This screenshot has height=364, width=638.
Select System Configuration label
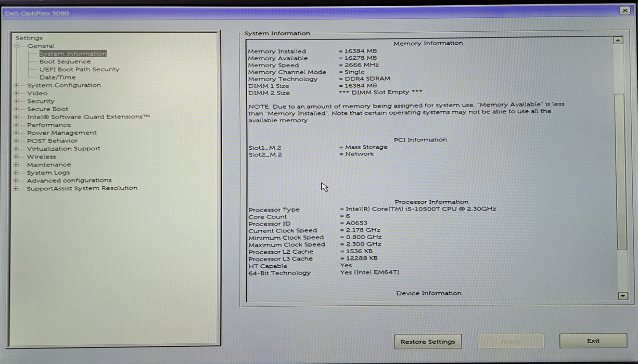point(64,85)
